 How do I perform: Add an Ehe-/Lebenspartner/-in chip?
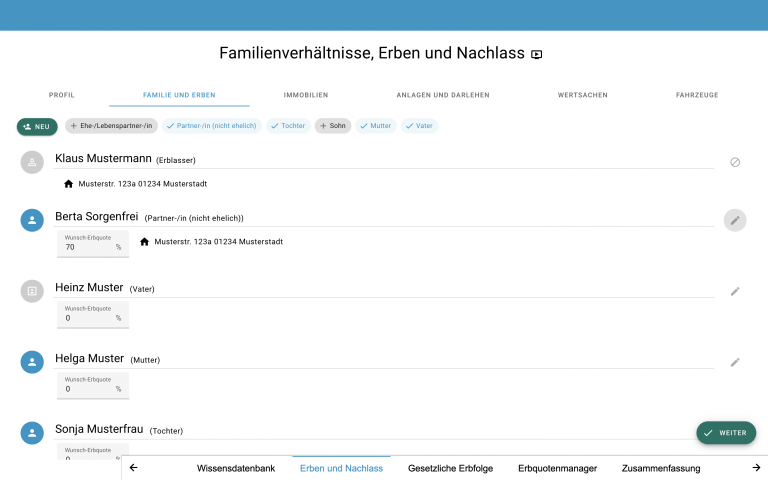coord(112,126)
